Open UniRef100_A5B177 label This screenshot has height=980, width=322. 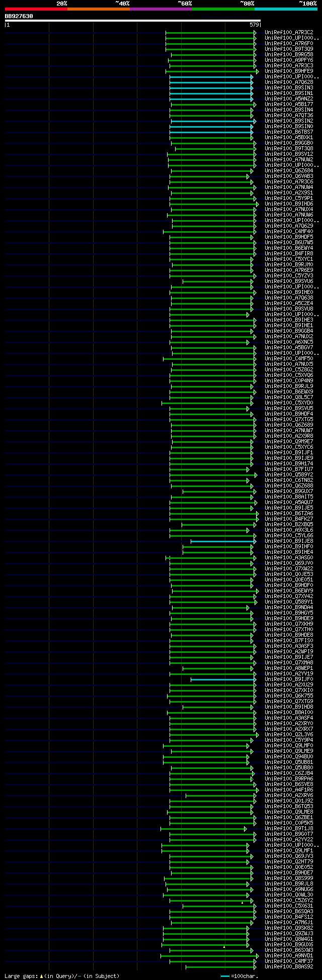pyautogui.click(x=289, y=105)
